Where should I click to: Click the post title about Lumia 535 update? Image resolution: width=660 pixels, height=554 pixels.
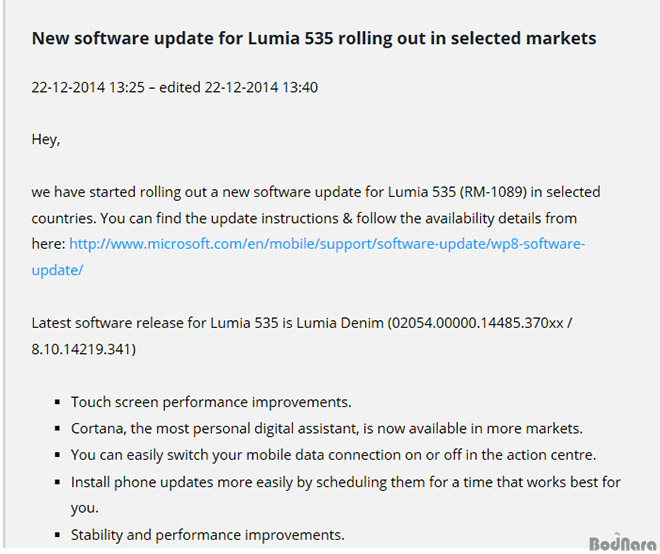click(314, 38)
